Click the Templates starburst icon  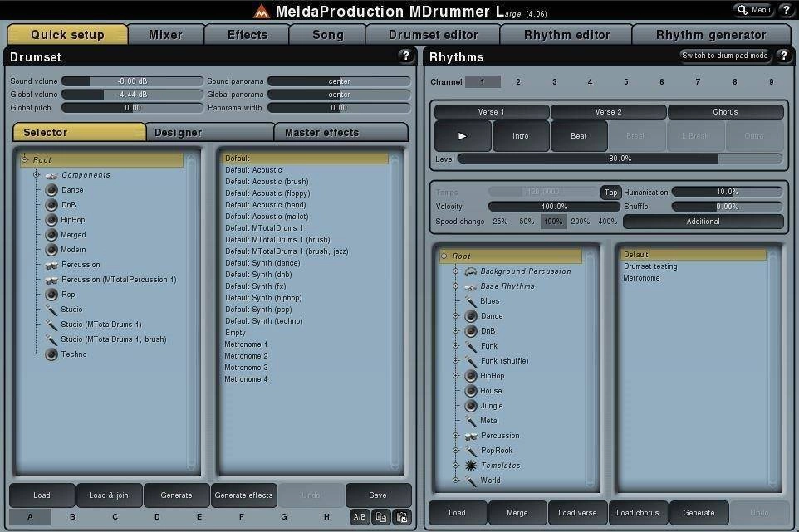coord(471,466)
